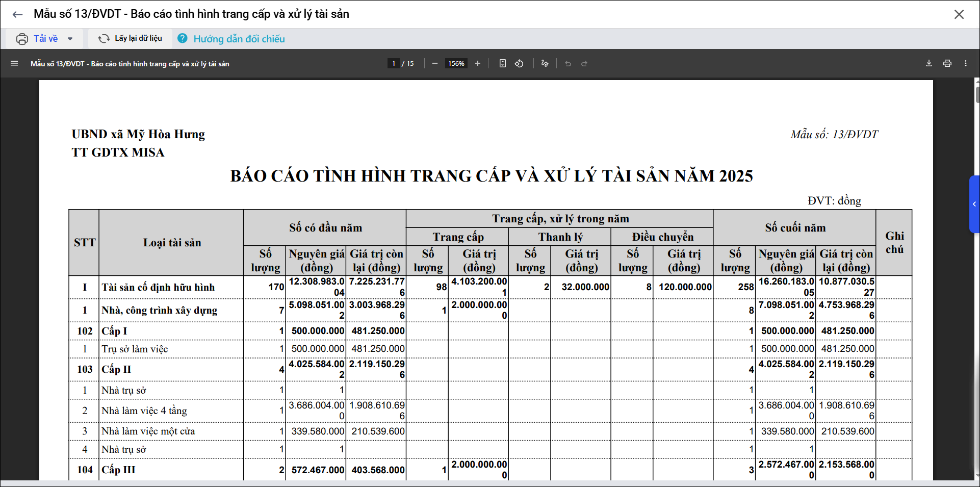Open the Hướng dẫn đối chiếu link

[239, 39]
